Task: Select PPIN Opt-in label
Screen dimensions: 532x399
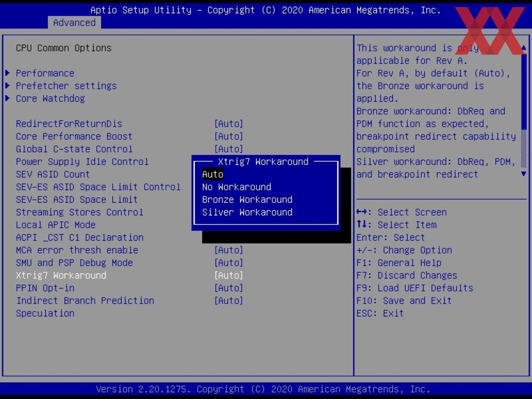Action: pyautogui.click(x=45, y=288)
